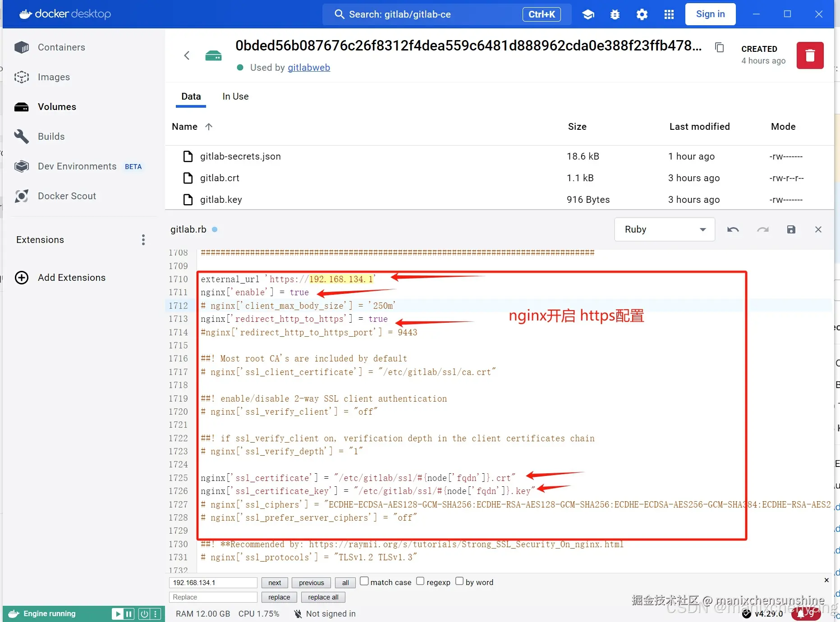Close the gitlab.rb editor
The image size is (840, 622).
(x=818, y=229)
